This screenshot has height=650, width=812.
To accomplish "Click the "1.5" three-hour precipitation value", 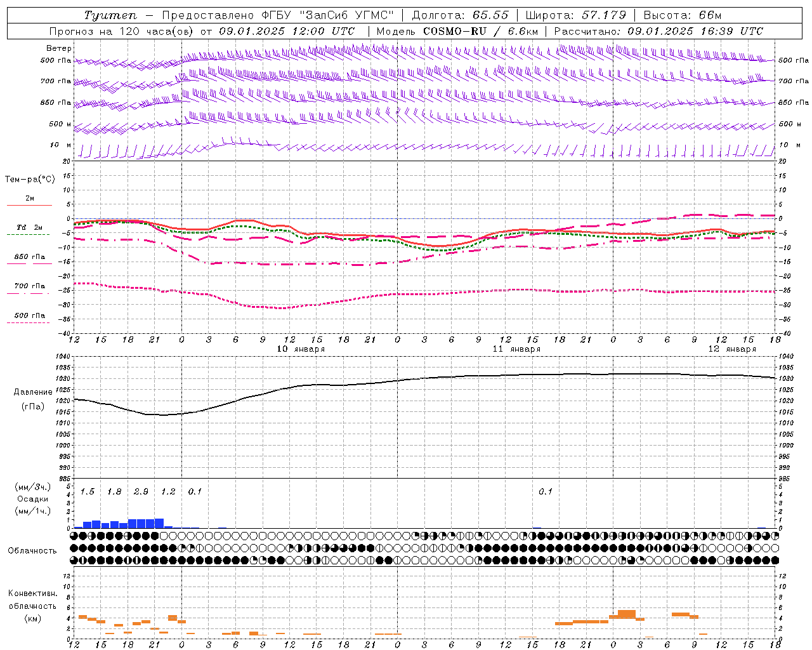I will coord(88,492).
